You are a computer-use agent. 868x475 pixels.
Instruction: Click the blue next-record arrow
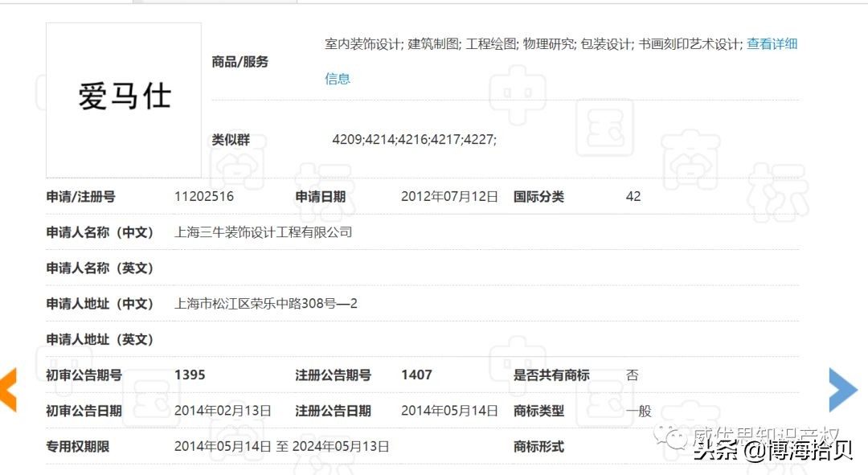(843, 390)
